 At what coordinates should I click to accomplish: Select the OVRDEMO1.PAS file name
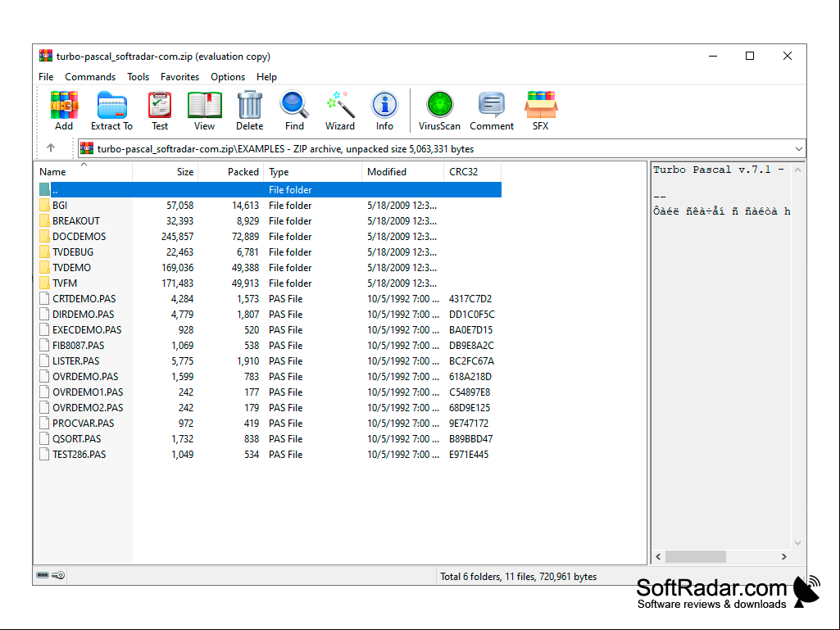point(88,392)
